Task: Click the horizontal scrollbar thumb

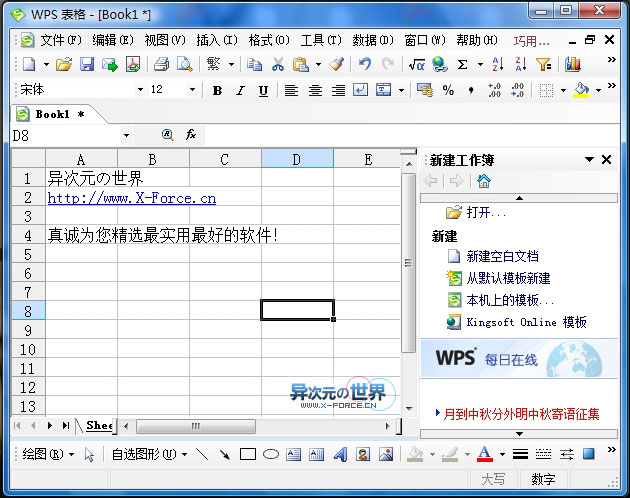Action: tap(196, 426)
